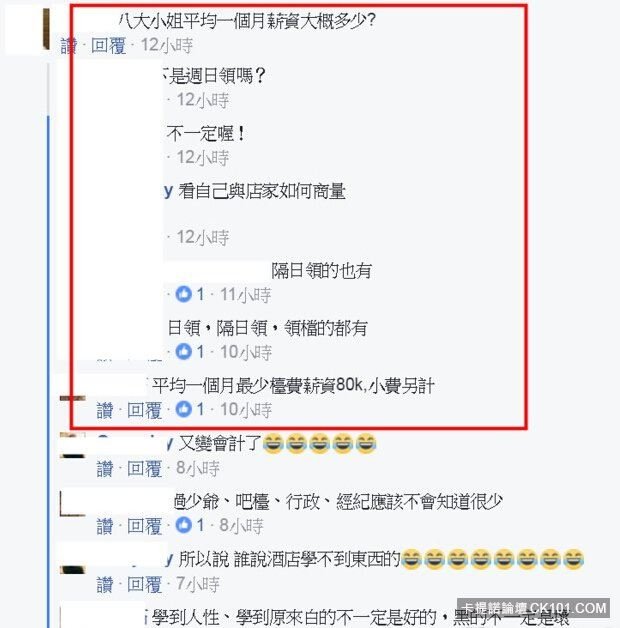Click the like icon beside the 10小時 領檔 reply

pos(183,352)
